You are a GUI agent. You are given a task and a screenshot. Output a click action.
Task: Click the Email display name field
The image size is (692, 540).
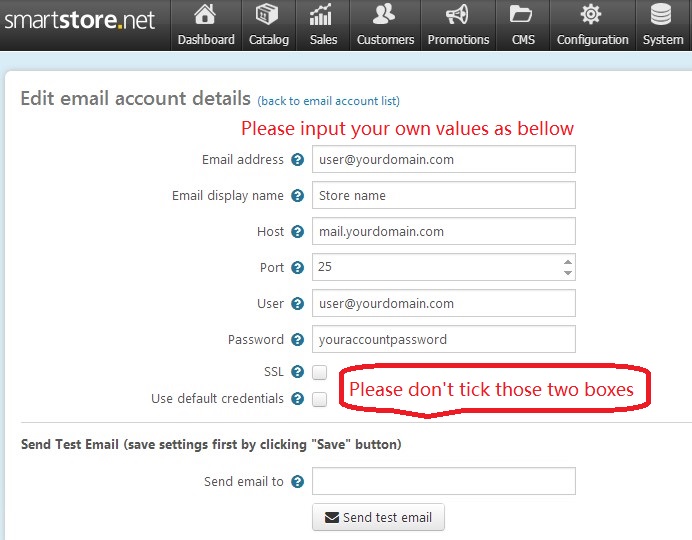[x=443, y=196]
